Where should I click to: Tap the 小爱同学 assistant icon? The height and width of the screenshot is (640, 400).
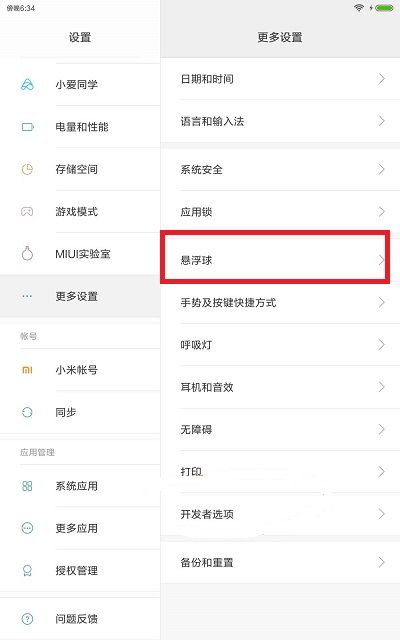(x=27, y=84)
